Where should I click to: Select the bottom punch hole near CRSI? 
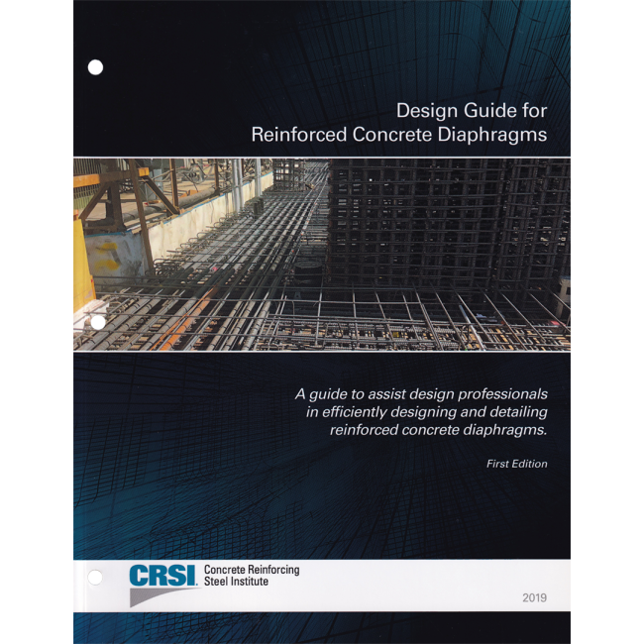95,577
